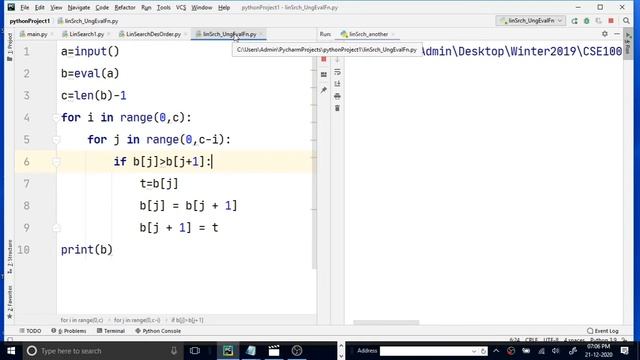This screenshot has height=360, width=640.
Task: Open the View menu
Action: (56, 7)
